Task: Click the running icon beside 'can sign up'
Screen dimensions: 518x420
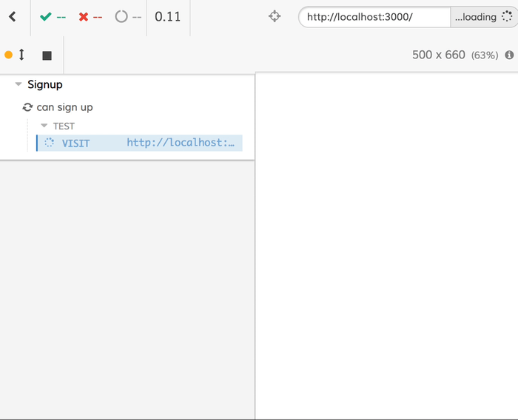Action: pyautogui.click(x=28, y=107)
